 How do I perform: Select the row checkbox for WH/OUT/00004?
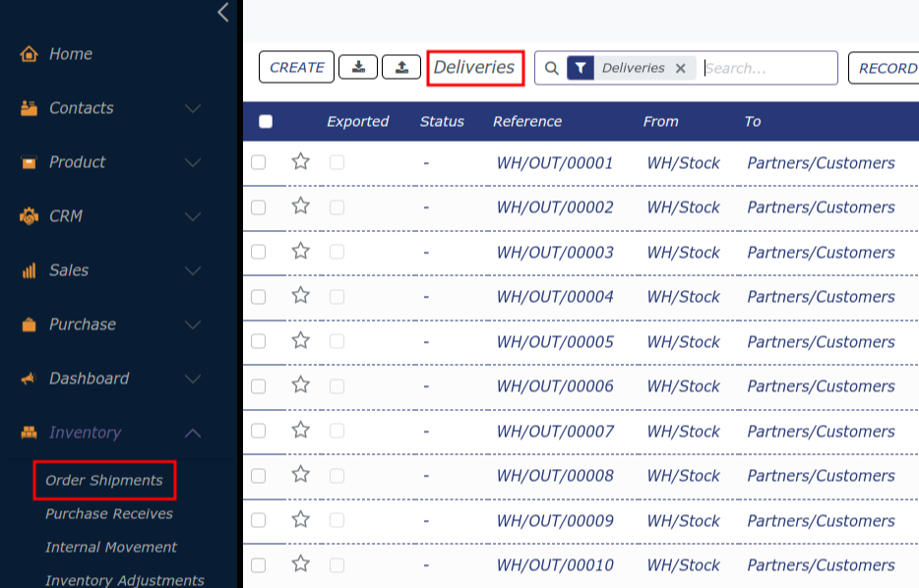pos(259,297)
